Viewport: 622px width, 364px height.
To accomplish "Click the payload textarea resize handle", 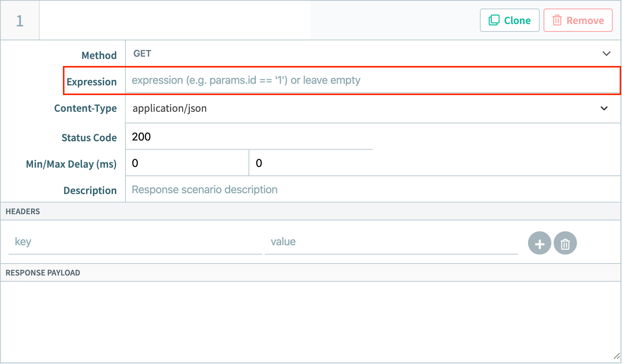I will (x=617, y=356).
